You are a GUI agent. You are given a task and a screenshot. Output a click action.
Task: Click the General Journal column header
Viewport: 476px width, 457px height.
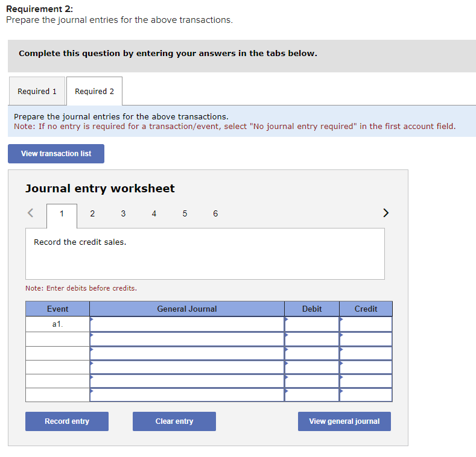187,309
